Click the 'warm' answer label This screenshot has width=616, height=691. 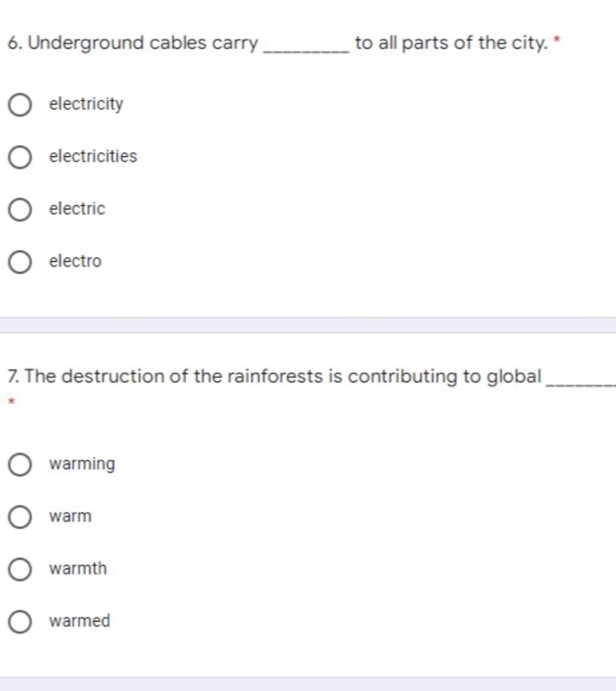click(x=70, y=516)
